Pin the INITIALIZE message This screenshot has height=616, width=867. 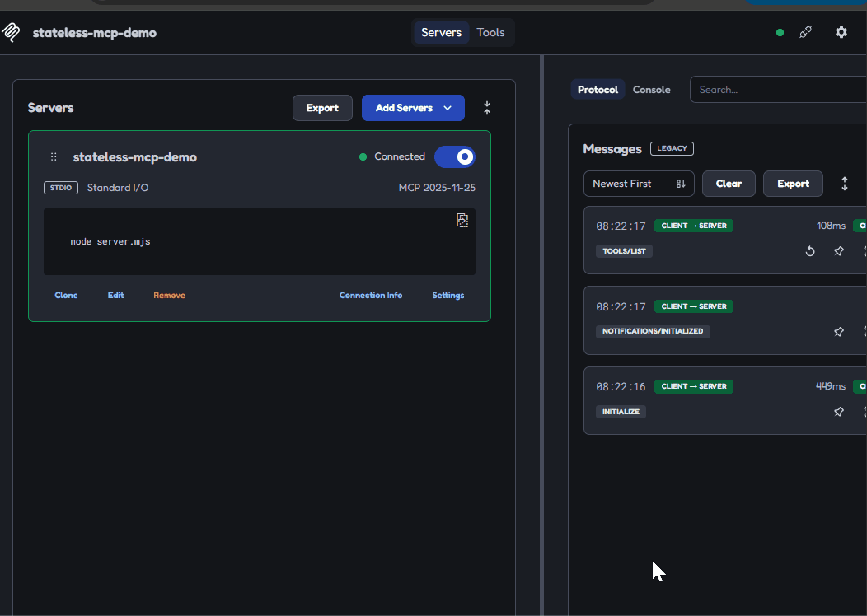tap(839, 412)
